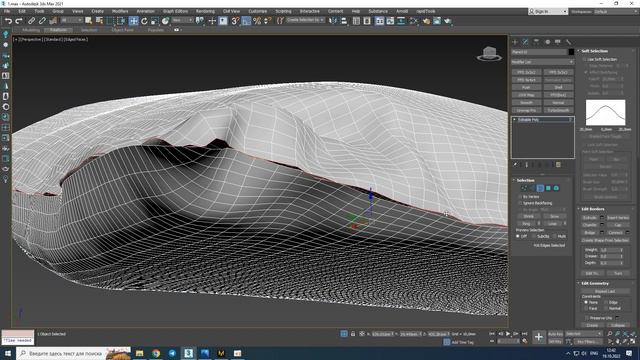This screenshot has height=360, width=640.
Task: Select Preview Selection Off radio button
Action: [x=518, y=236]
